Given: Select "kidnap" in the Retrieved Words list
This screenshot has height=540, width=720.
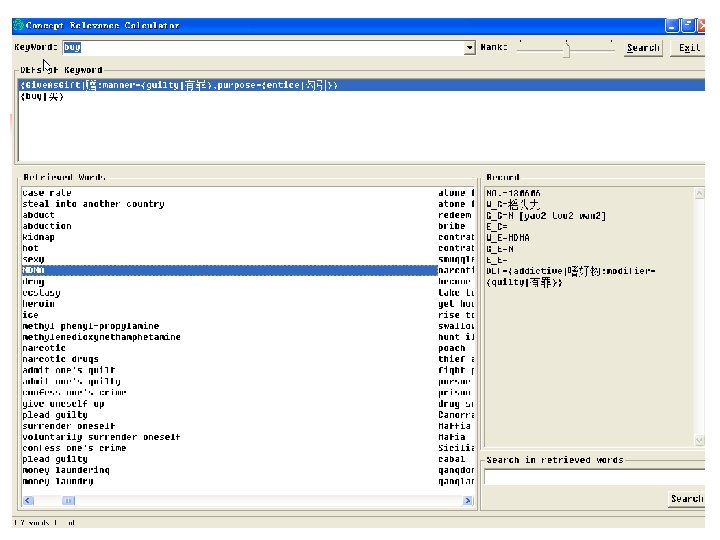Looking at the screenshot, I should pyautogui.click(x=39, y=237).
